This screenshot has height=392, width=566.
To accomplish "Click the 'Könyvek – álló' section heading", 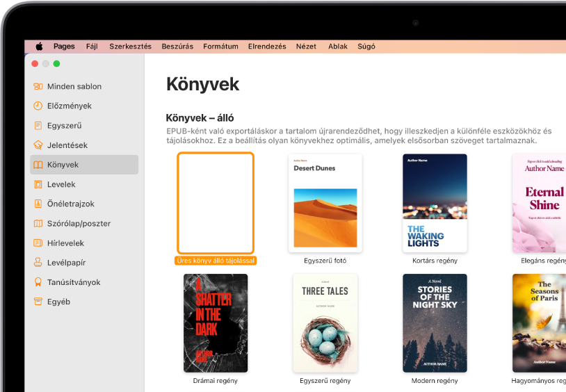I will pyautogui.click(x=200, y=118).
